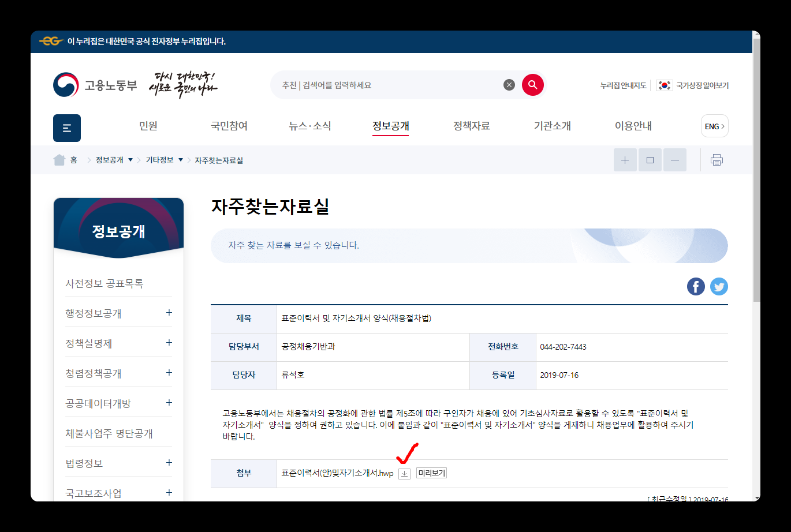
Task: Click the home icon in breadcrumb
Action: click(59, 160)
